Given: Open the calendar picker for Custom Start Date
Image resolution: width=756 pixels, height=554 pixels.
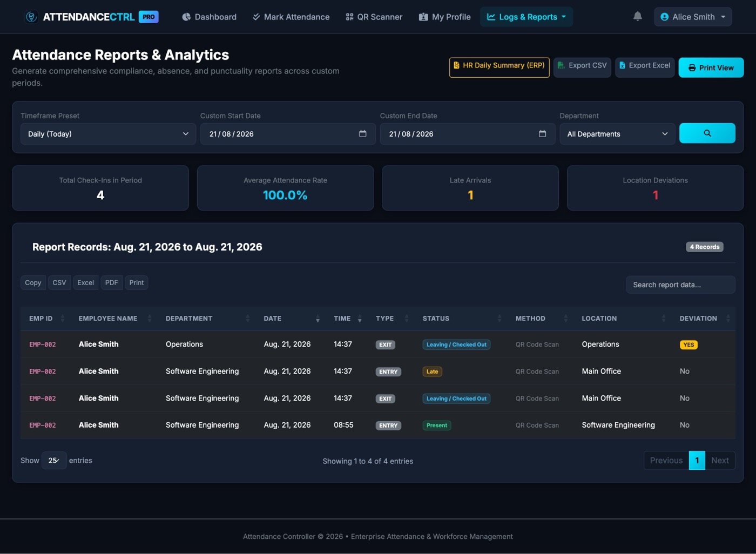Looking at the screenshot, I should [363, 134].
